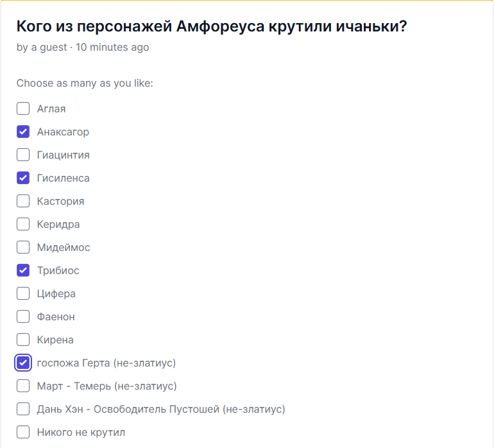Click the Никого не крутил label
The height and width of the screenshot is (448, 494).
point(81,433)
